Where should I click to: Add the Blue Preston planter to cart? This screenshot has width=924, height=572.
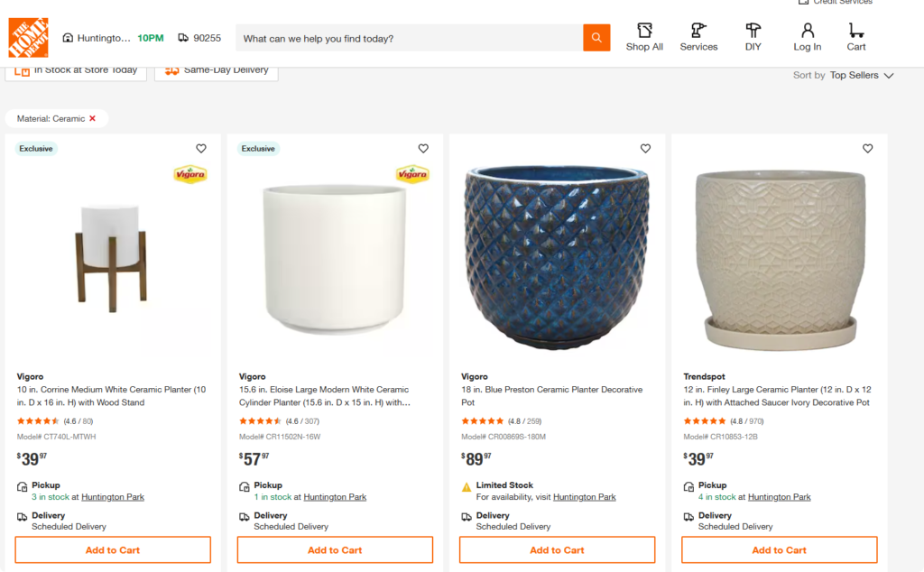pos(557,550)
